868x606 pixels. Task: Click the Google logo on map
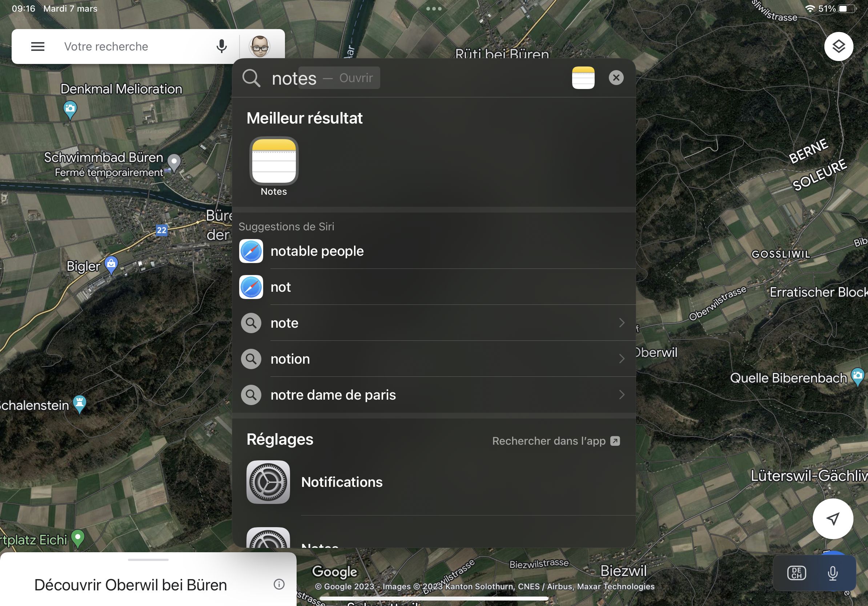(x=334, y=571)
